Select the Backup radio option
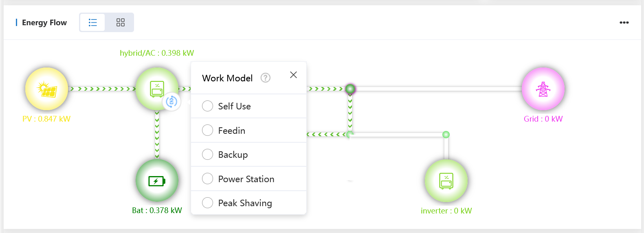The height and width of the screenshot is (233, 644). point(208,155)
